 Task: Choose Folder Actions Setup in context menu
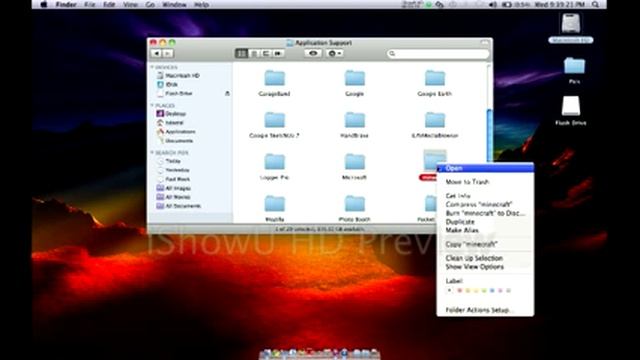pyautogui.click(x=485, y=310)
